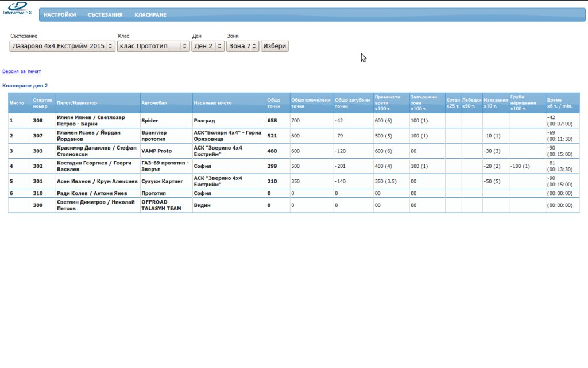Open the СЪСТЕЗАНИЯ menu
This screenshot has height=368, width=588.
point(105,15)
